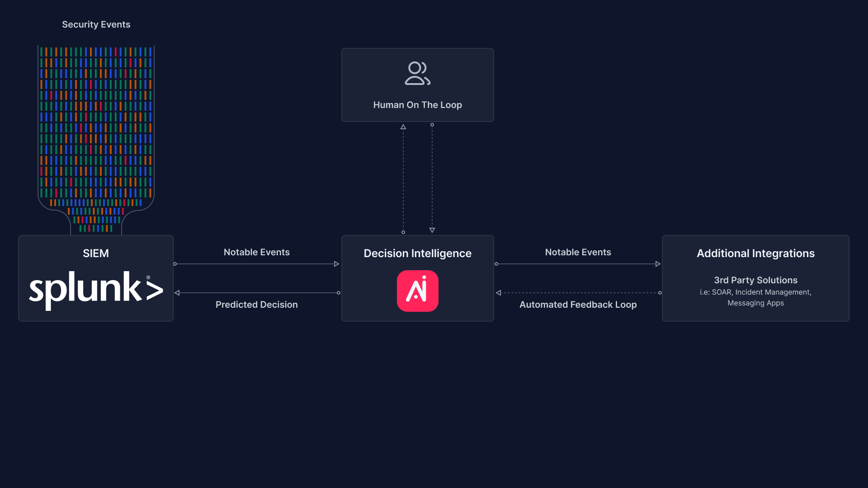Select the Security Events heading
The height and width of the screenshot is (488, 868).
(96, 24)
